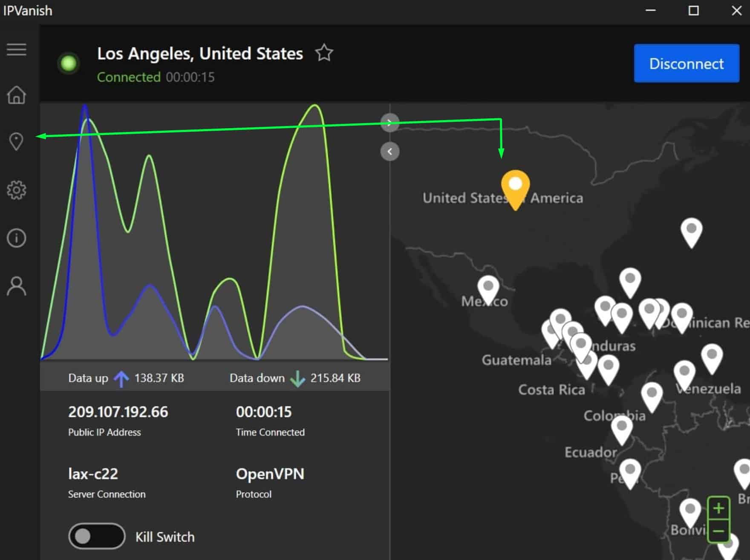The image size is (750, 560).
Task: Click the OpenVPN protocol label
Action: (x=270, y=474)
